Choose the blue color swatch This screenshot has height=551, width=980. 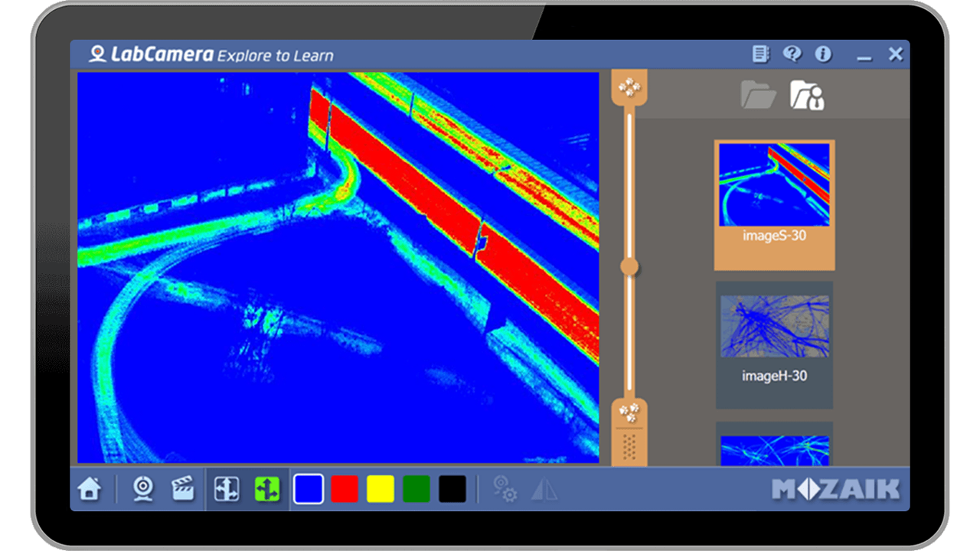point(308,489)
